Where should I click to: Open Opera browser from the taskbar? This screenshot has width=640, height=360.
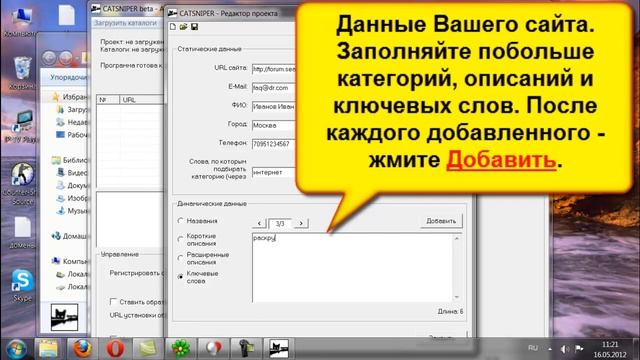click(x=115, y=349)
